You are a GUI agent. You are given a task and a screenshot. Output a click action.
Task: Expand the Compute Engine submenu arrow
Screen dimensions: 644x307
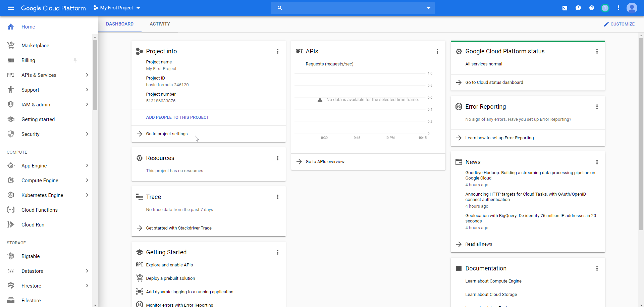[x=87, y=180]
